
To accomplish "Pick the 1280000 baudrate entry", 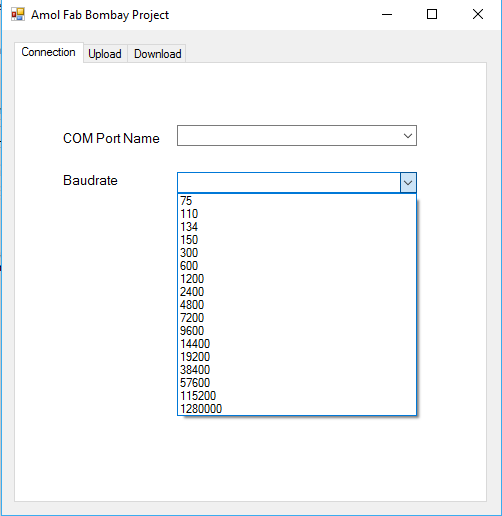I will pos(297,409).
